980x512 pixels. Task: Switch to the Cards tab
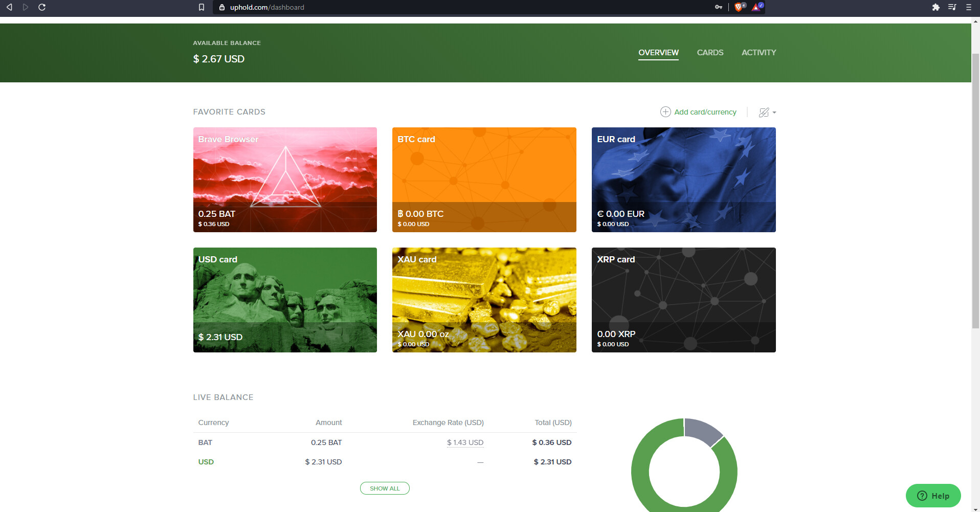coord(710,53)
